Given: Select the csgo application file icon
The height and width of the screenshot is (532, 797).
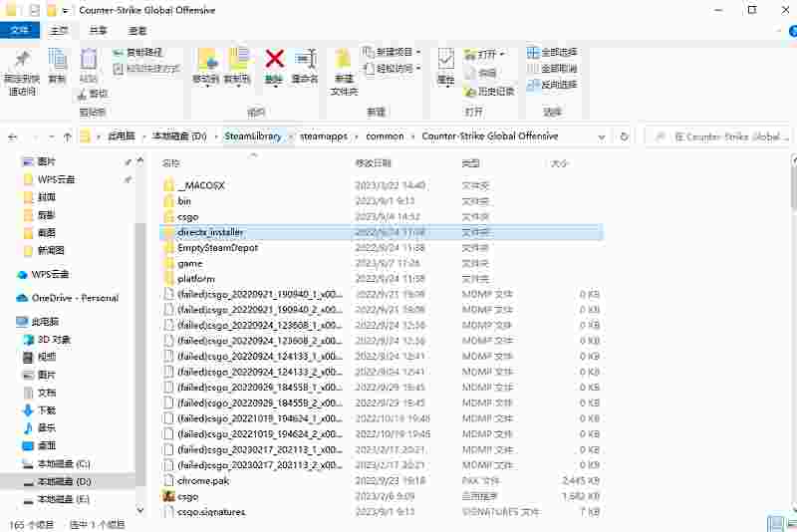Looking at the screenshot, I should pos(168,496).
